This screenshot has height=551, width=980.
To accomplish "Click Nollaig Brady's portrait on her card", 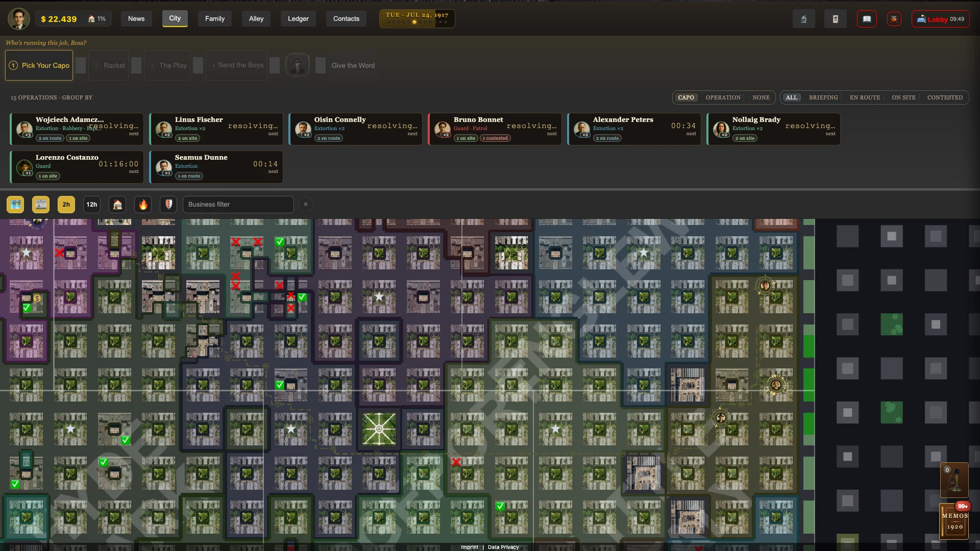I will coord(721,129).
